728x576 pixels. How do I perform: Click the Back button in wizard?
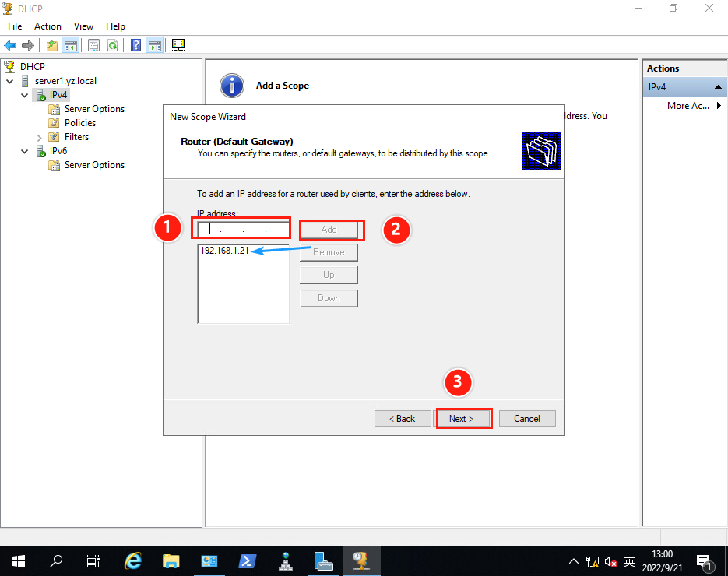pyautogui.click(x=402, y=419)
